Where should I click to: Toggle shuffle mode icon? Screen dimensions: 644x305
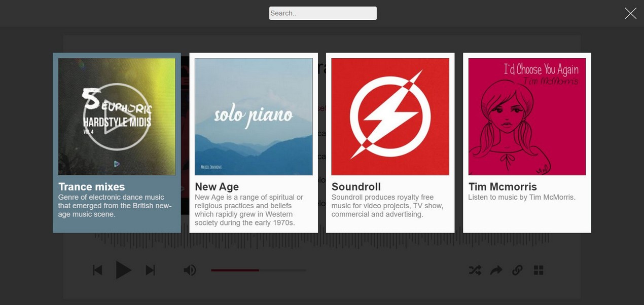click(475, 270)
